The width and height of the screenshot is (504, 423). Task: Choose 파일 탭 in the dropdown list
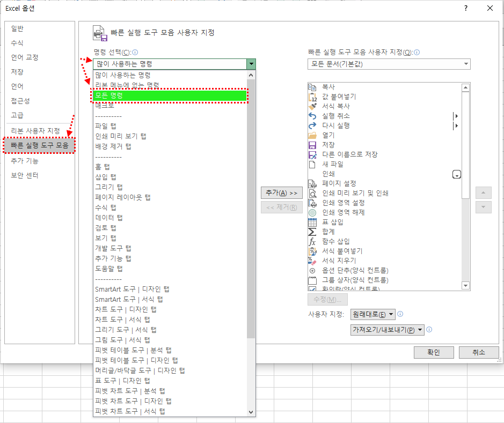pyautogui.click(x=170, y=126)
